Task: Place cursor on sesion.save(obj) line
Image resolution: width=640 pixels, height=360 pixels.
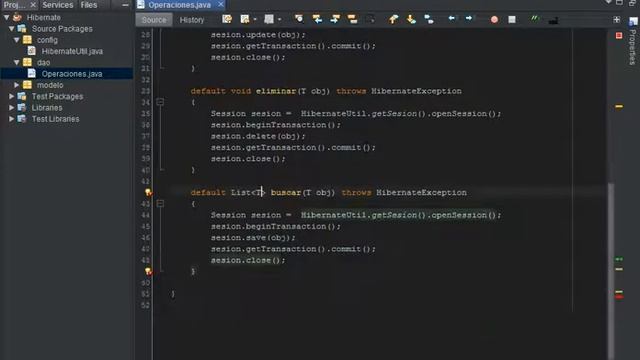Action: [x=253, y=238]
